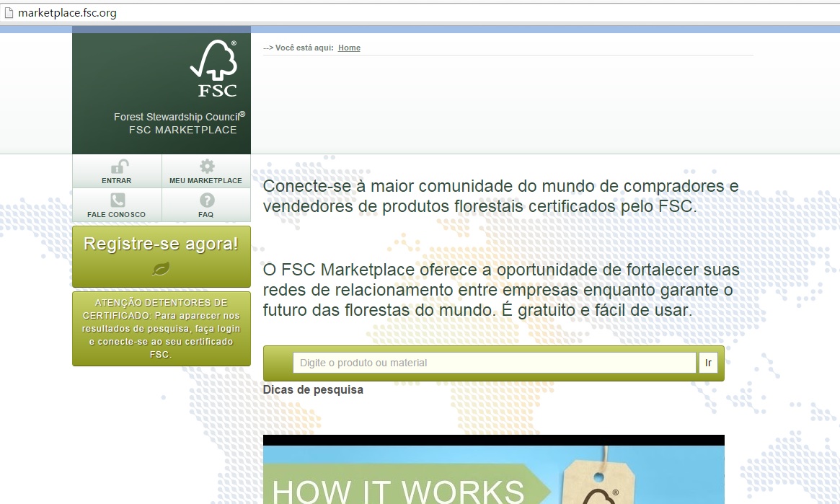Open the FAQ question mark icon
Viewport: 840px width, 504px height.
(x=206, y=200)
